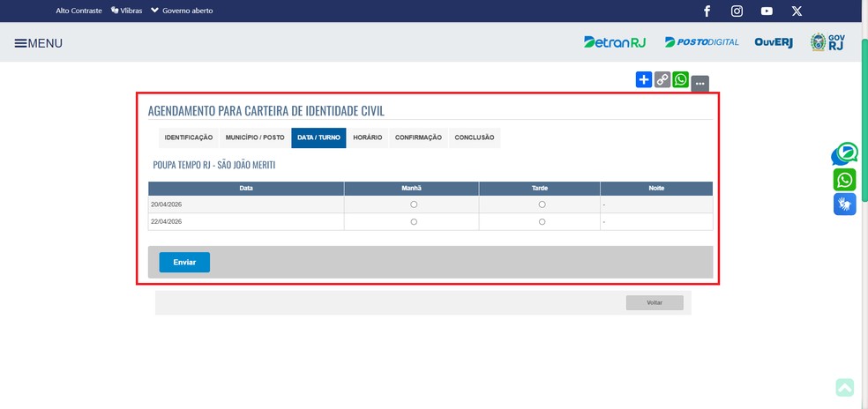The height and width of the screenshot is (409, 868).
Task: Open the OuvERJ logo link
Action: pyautogui.click(x=774, y=42)
